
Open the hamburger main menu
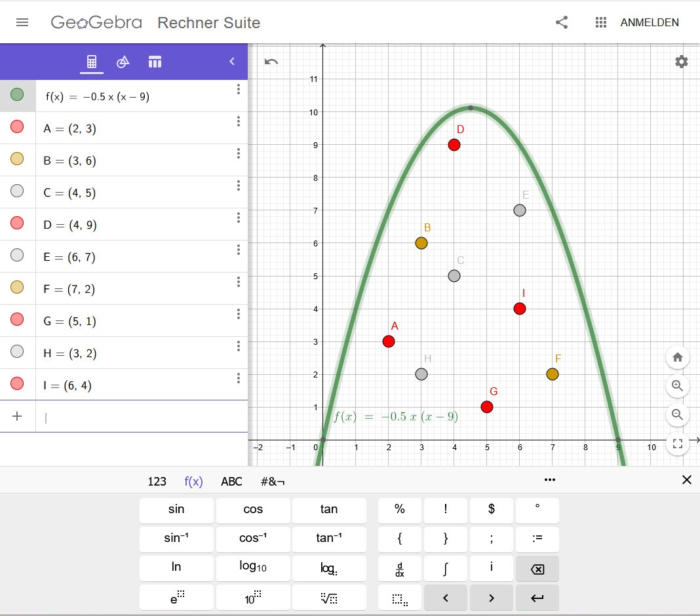(x=22, y=22)
